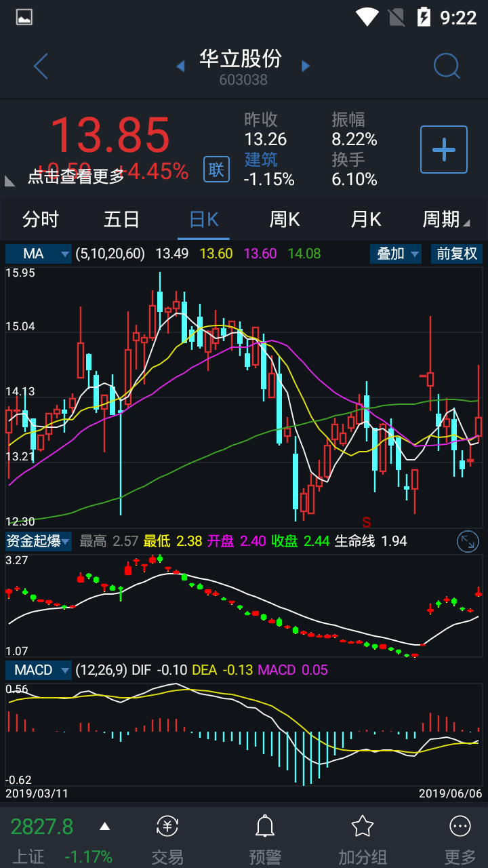Tap the DEA -0.13 value

222,670
